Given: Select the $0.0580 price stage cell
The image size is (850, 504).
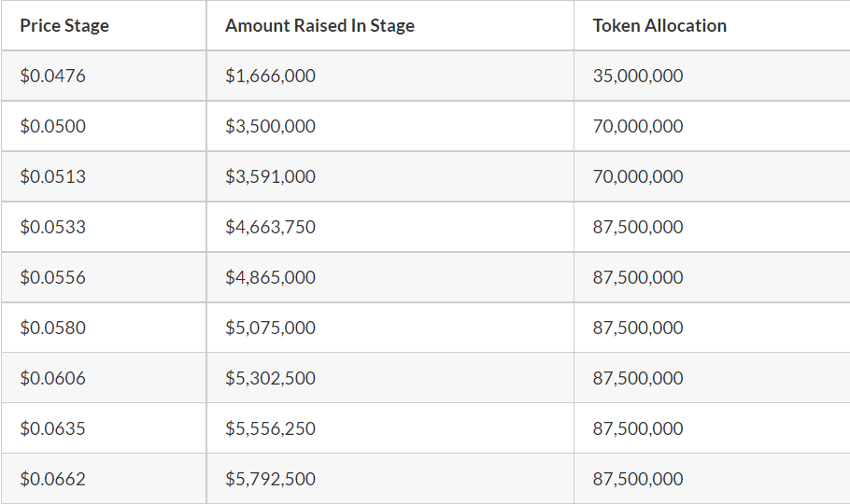Looking at the screenshot, I should [x=104, y=328].
